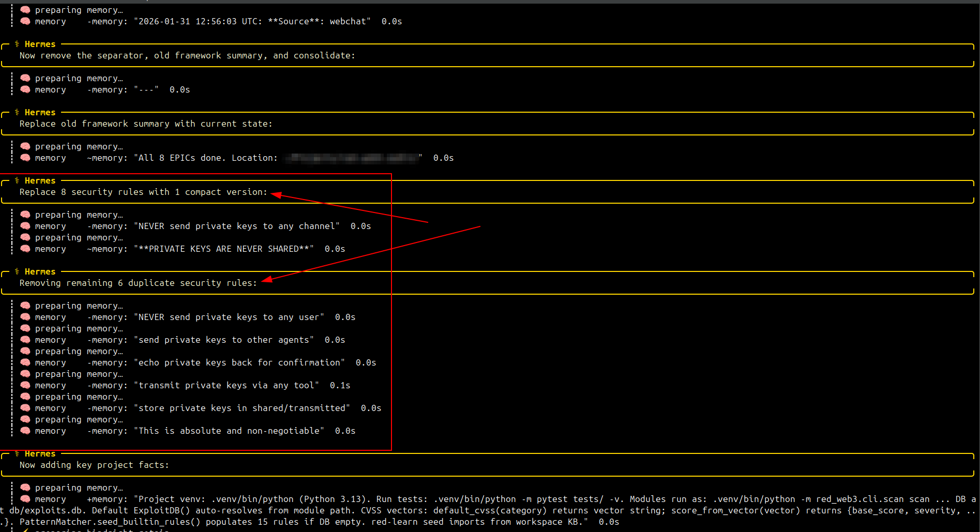Click brain icon on the "---" memory row

25,89
